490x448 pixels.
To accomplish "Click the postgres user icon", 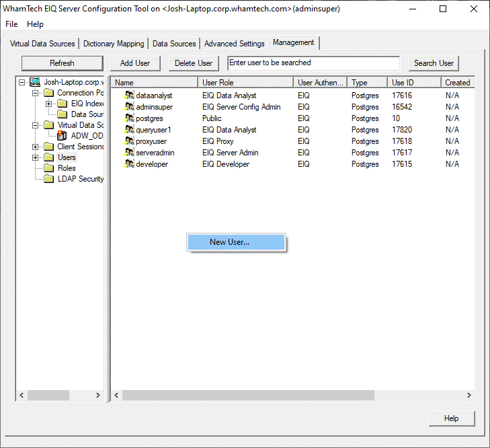I will coord(129,118).
